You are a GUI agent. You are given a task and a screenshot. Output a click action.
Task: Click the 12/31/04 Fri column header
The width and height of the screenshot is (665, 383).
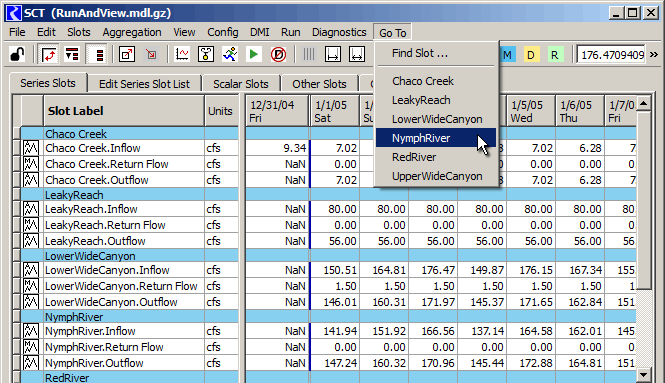(277, 111)
